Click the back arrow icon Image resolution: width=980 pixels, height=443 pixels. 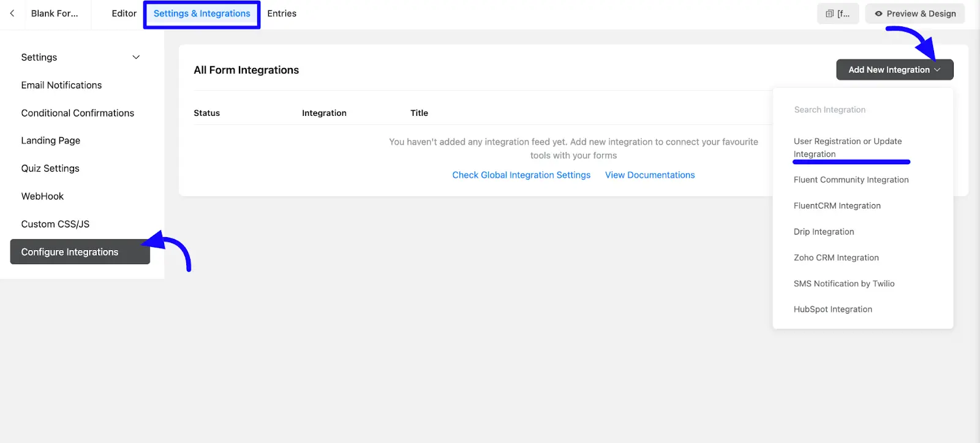pos(12,13)
